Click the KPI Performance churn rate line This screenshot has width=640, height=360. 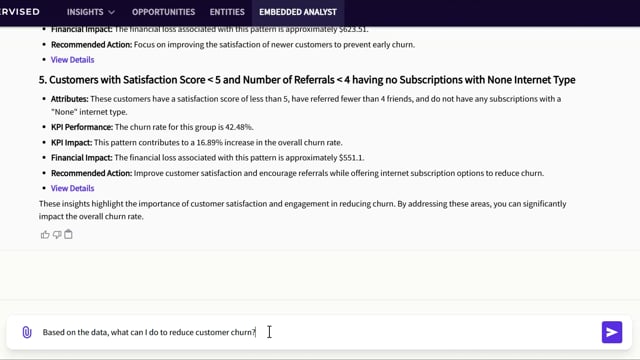pos(152,127)
